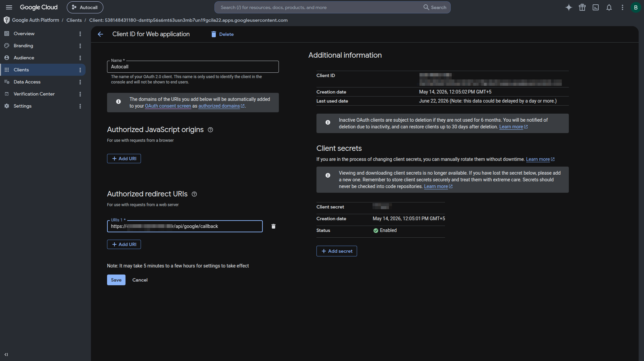Screen dimensions: 644x361
Task: Click the Verification Center checkbox icon
Action: click(x=7, y=94)
